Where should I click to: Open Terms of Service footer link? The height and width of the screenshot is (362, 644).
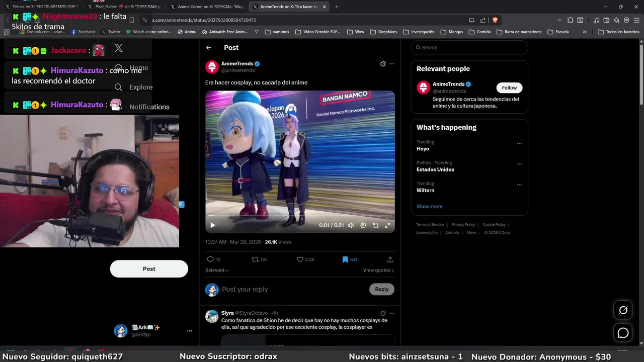click(430, 225)
